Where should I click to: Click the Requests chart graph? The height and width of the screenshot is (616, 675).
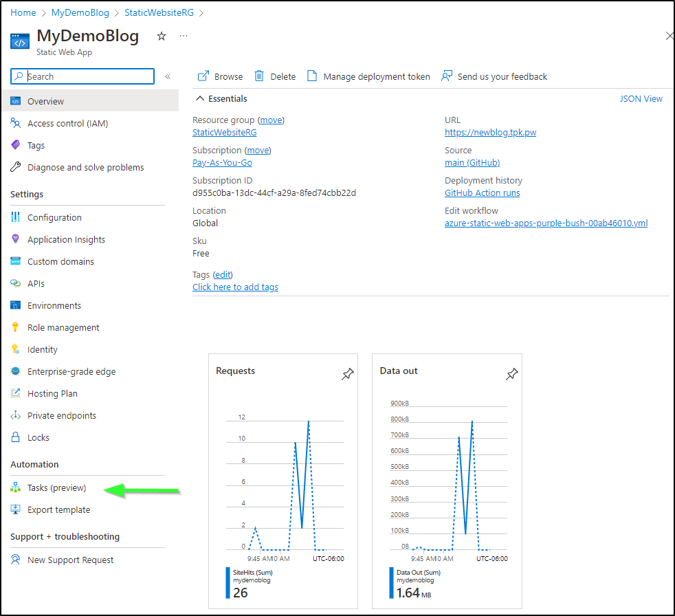285,484
